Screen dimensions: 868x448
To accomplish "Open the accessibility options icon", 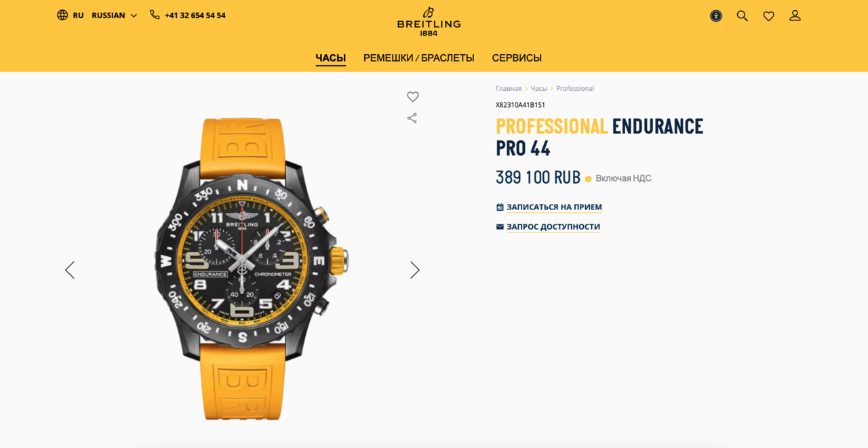I will pos(716,16).
